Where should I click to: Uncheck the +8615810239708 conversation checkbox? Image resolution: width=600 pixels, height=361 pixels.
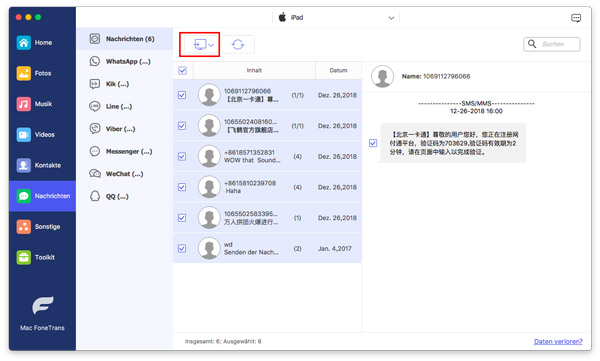coord(182,187)
